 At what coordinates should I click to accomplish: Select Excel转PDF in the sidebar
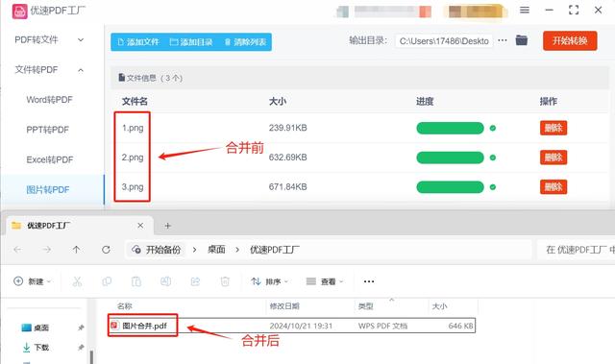coord(50,159)
